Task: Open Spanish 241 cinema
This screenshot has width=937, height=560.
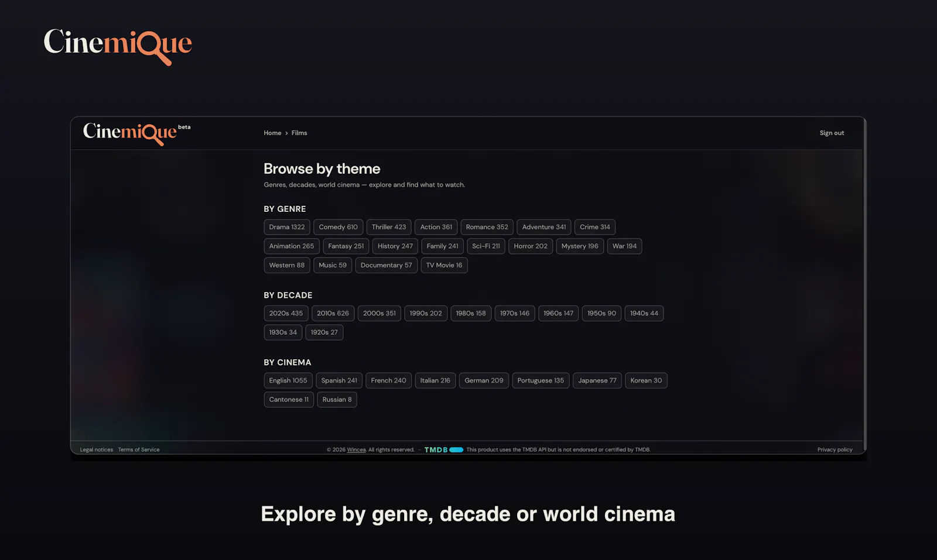Action: pyautogui.click(x=339, y=381)
